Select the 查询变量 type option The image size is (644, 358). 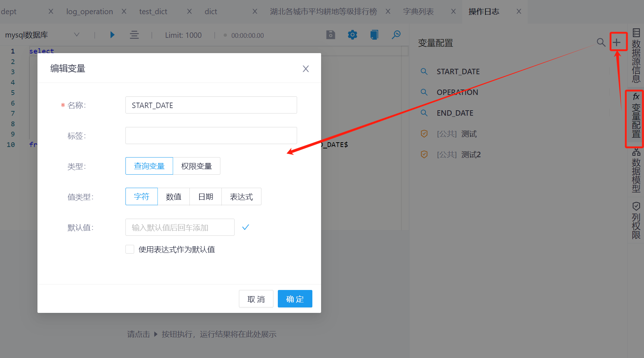point(149,166)
